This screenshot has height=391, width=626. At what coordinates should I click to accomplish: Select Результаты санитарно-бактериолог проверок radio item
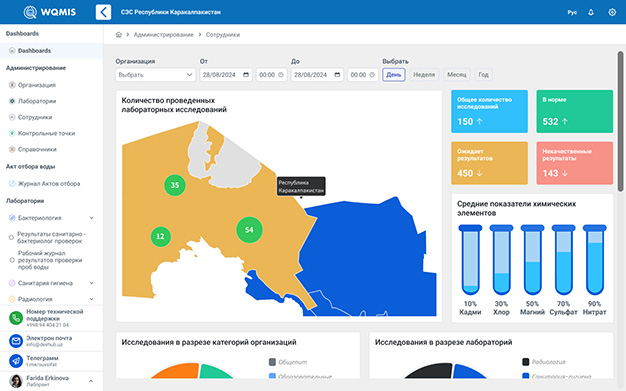pos(12,237)
